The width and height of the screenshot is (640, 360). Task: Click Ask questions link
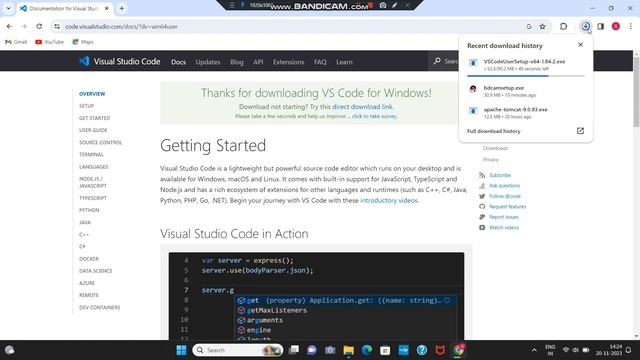(504, 186)
